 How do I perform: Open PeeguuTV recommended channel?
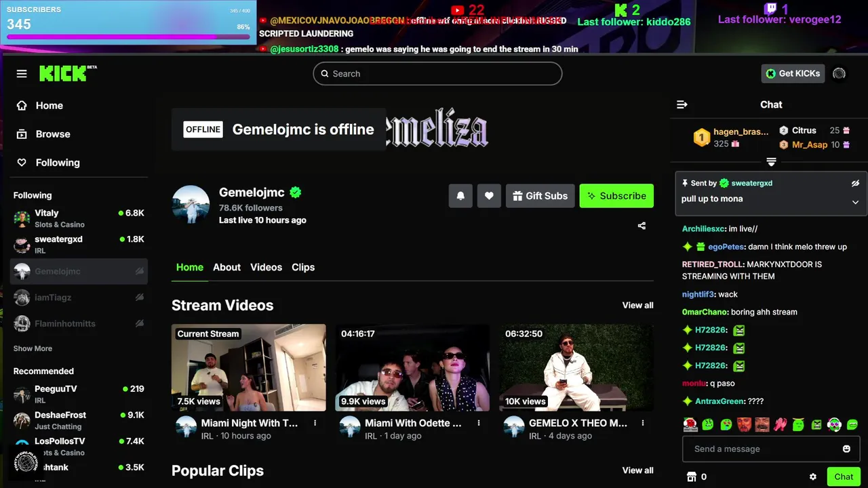pos(79,394)
